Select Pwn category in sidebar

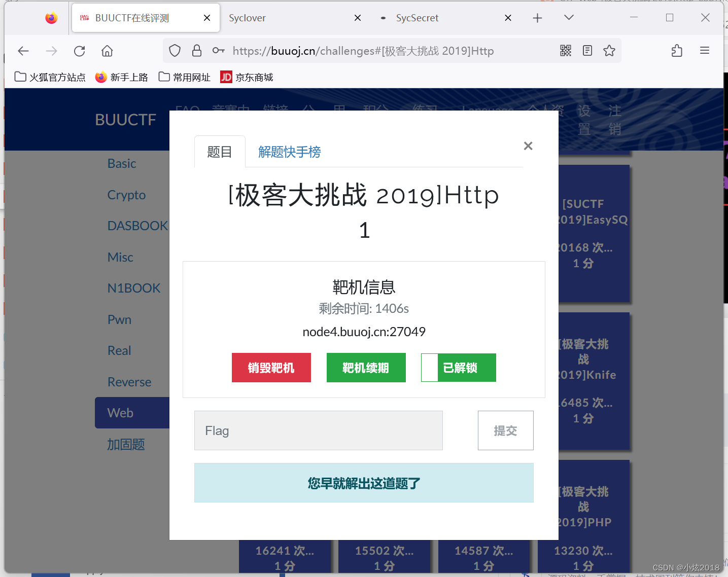coord(119,319)
